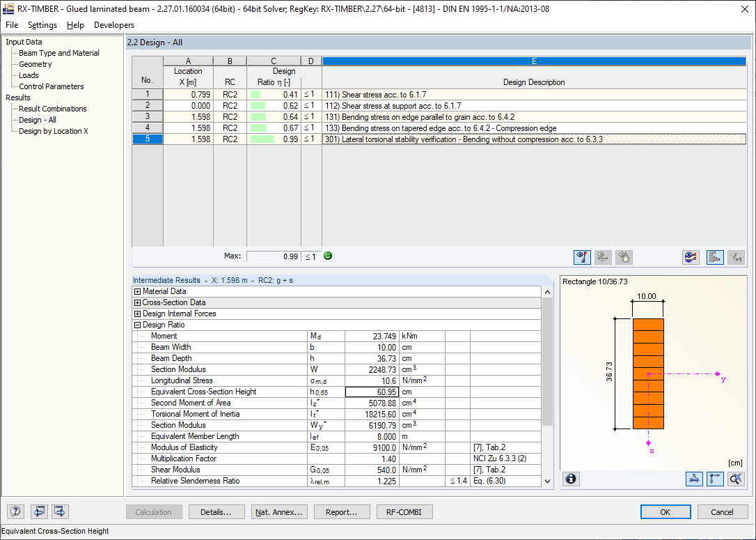Click the Input Data tree root
Viewport: 756px width, 540px height.
pyautogui.click(x=24, y=42)
